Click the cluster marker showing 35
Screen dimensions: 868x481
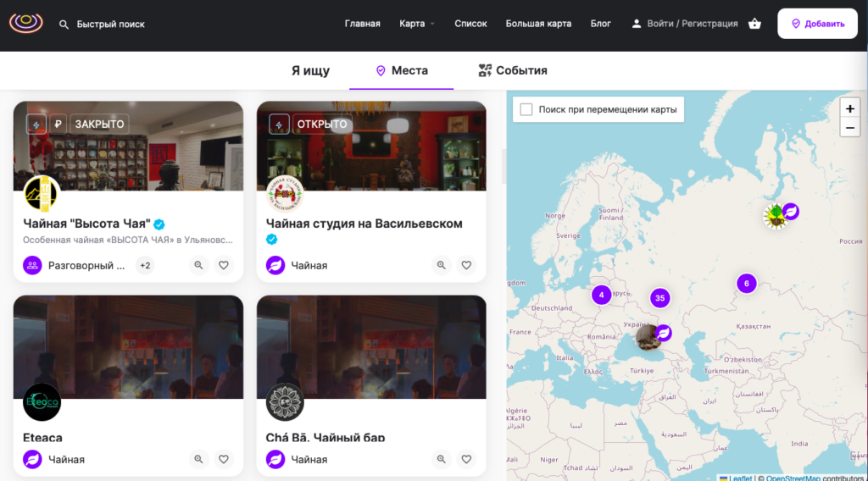point(659,298)
